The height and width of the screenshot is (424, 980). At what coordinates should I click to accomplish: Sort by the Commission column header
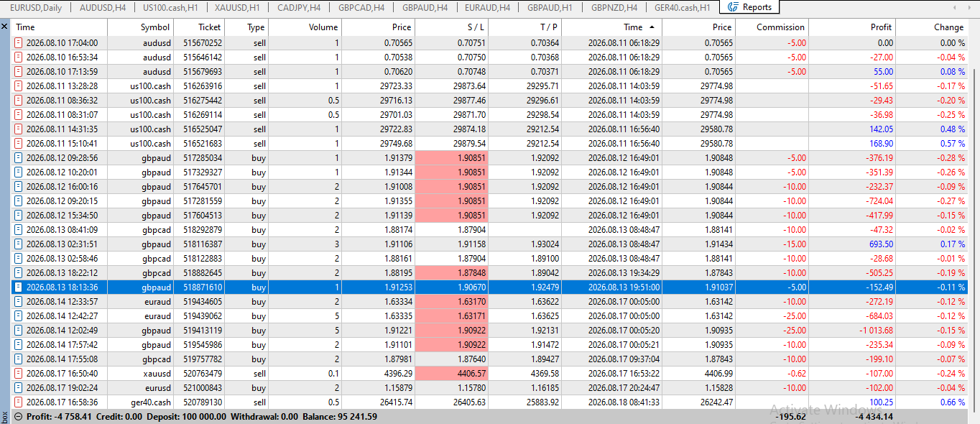point(772,27)
